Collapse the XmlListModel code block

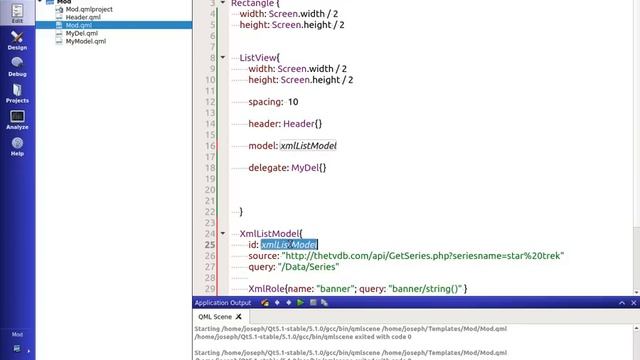click(223, 233)
